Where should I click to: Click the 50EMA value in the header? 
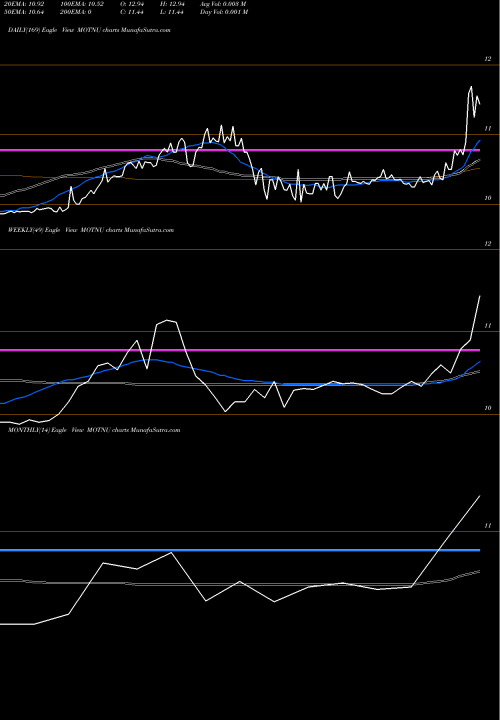point(24,12)
